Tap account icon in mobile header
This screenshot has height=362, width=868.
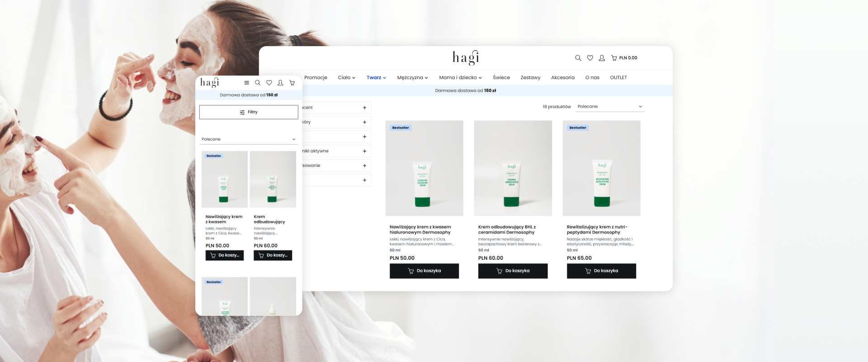click(280, 83)
